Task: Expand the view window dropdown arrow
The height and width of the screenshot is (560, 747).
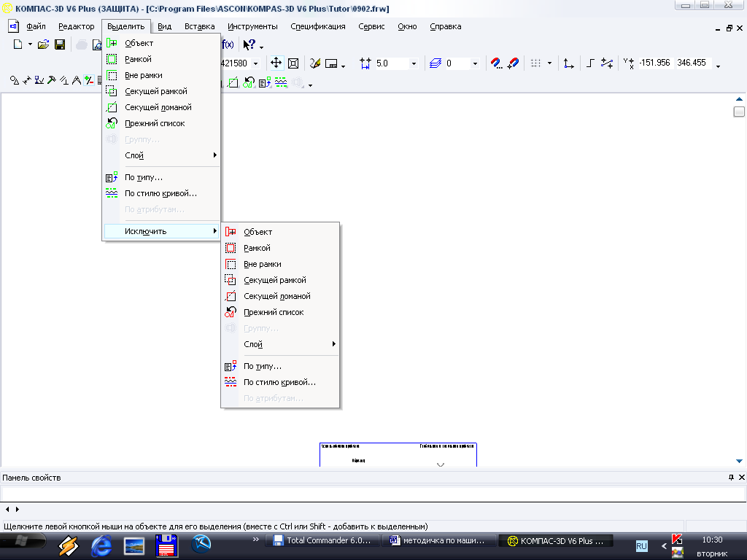Action: [x=343, y=66]
